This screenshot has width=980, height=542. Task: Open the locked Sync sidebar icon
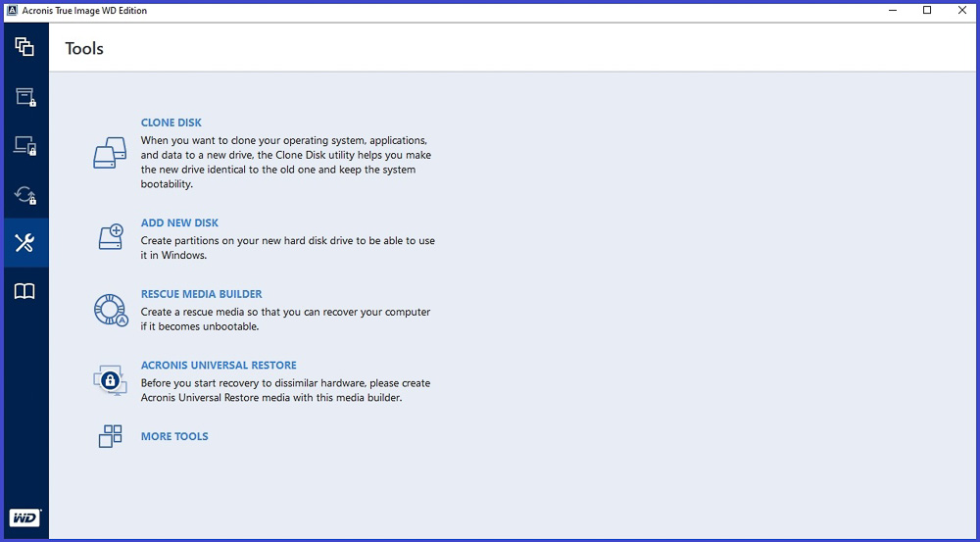pyautogui.click(x=25, y=194)
